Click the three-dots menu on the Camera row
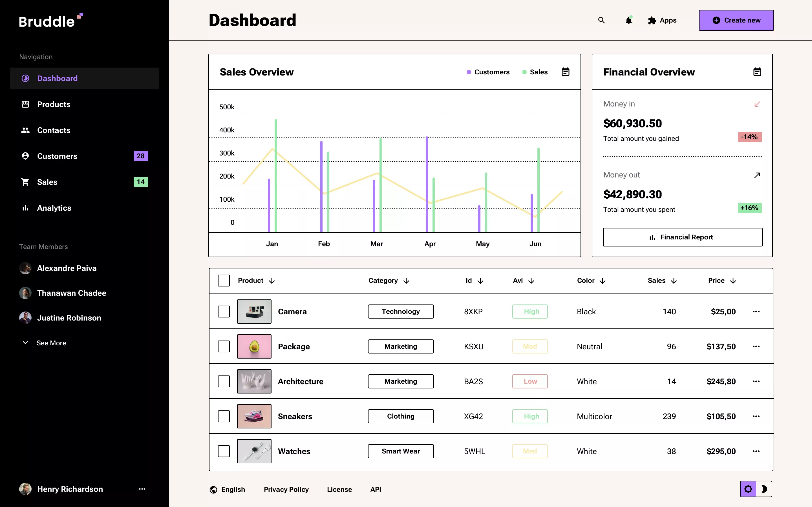The width and height of the screenshot is (812, 507). pyautogui.click(x=756, y=312)
